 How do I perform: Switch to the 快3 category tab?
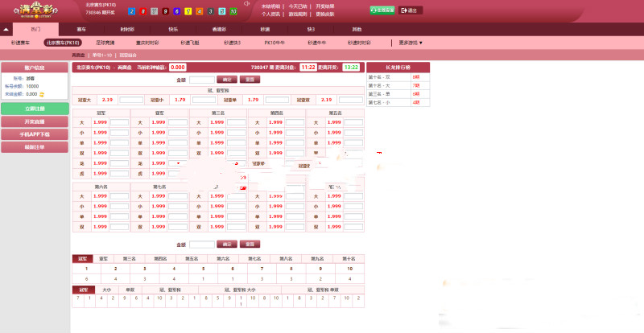pyautogui.click(x=311, y=30)
